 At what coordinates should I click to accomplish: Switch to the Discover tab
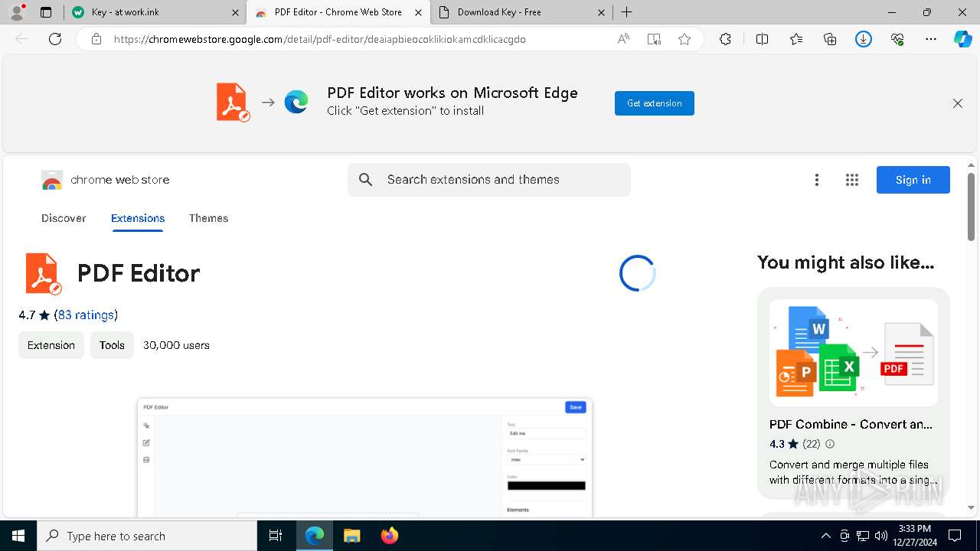[64, 218]
